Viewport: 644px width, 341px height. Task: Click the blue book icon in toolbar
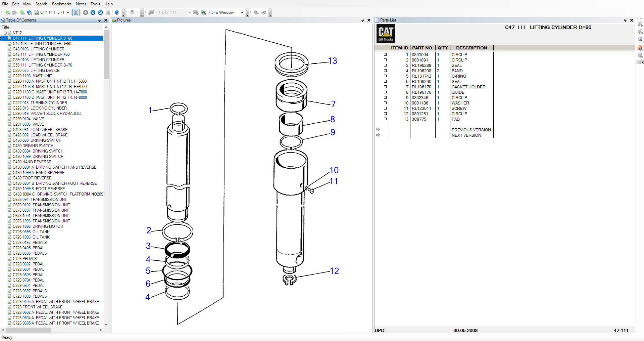point(117,12)
